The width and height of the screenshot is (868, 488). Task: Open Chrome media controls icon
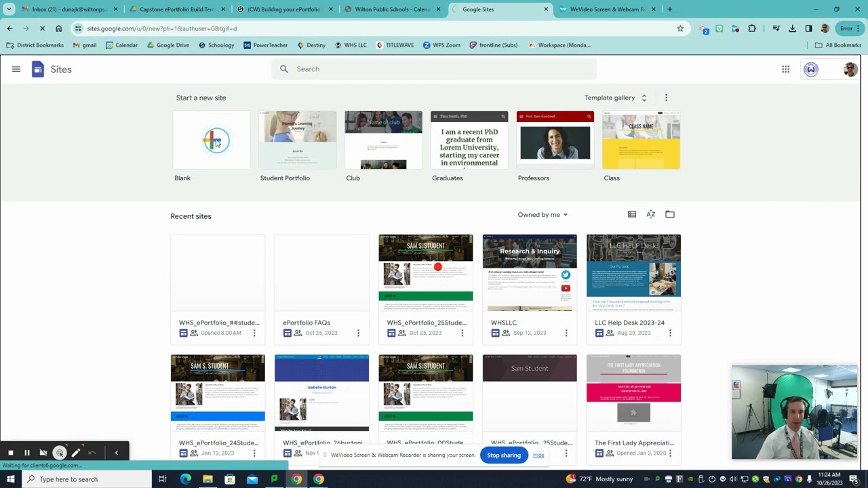(x=776, y=28)
